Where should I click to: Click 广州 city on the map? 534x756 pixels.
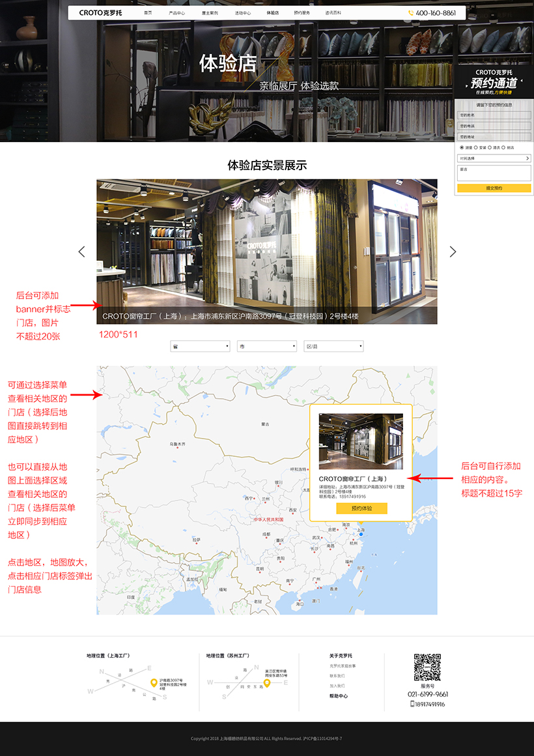click(x=316, y=579)
